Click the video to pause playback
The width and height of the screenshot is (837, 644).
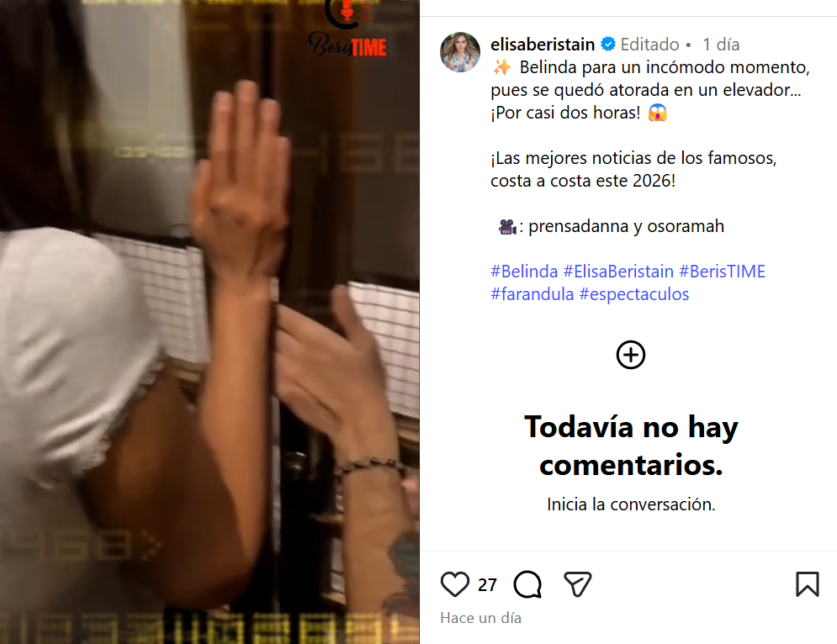(209, 322)
